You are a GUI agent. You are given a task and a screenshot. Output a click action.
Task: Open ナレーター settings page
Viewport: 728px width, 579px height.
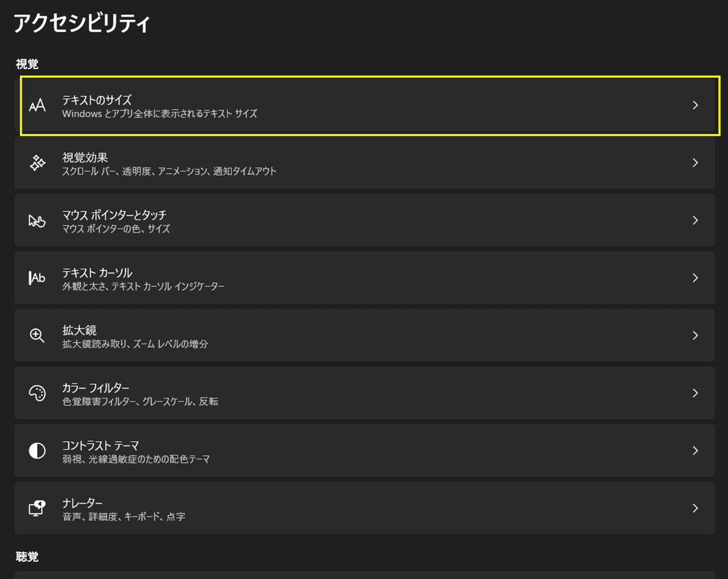[365, 508]
